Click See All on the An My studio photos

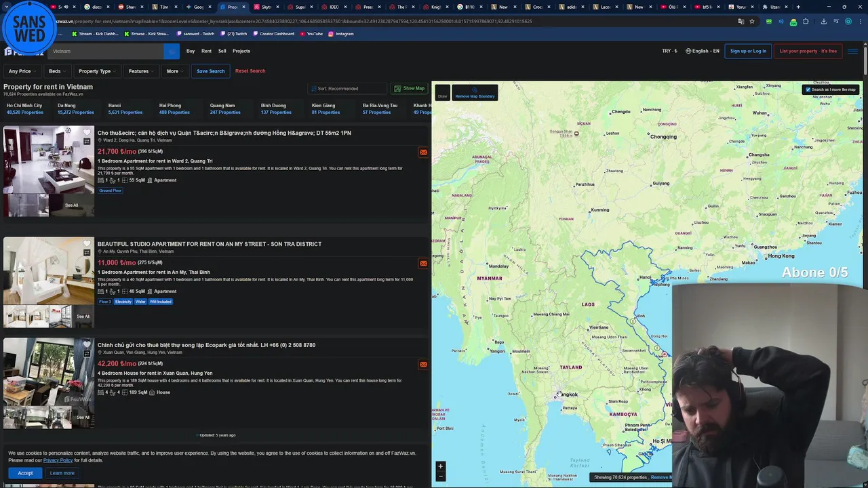click(x=83, y=317)
